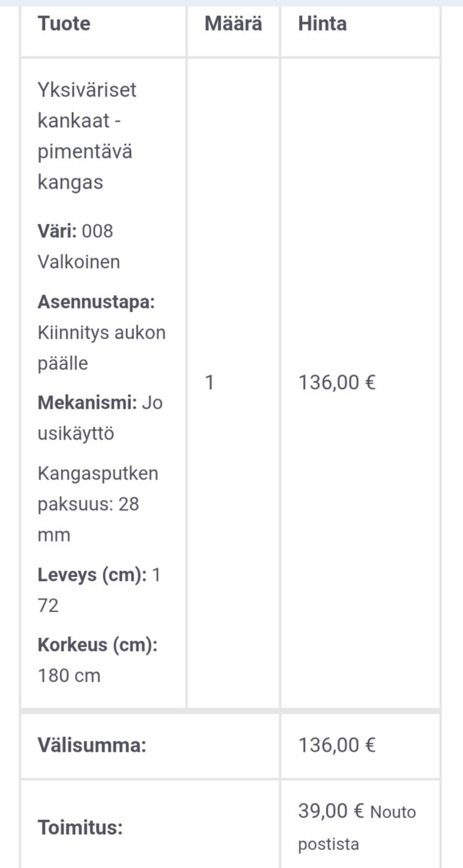Click the Asennustapa label
463x868 pixels.
pyautogui.click(x=96, y=302)
